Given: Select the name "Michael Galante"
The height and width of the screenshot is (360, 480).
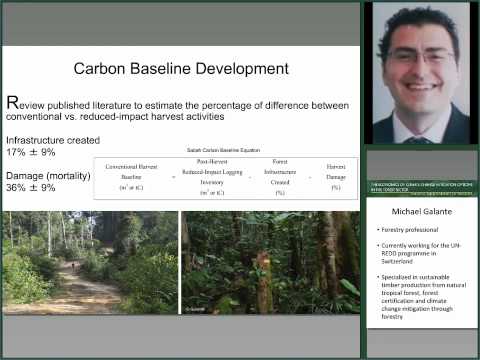Looking at the screenshot, I should point(422,211).
